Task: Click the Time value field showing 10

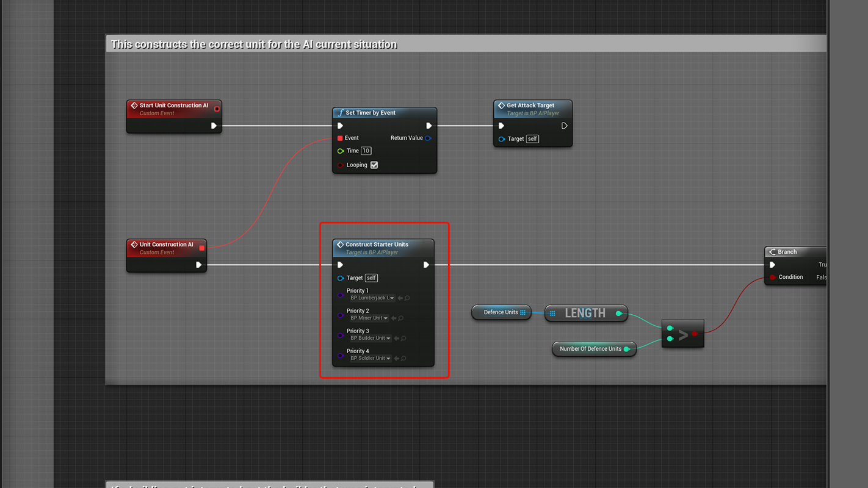Action: click(x=366, y=151)
